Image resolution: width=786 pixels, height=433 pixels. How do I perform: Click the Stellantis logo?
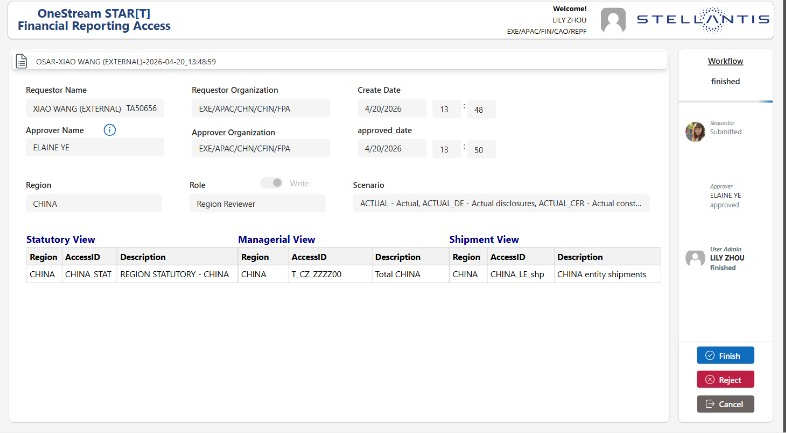[x=703, y=20]
